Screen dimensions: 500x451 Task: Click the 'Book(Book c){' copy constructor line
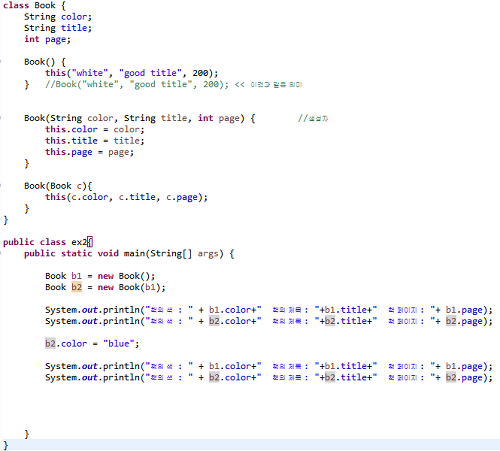pyautogui.click(x=58, y=186)
